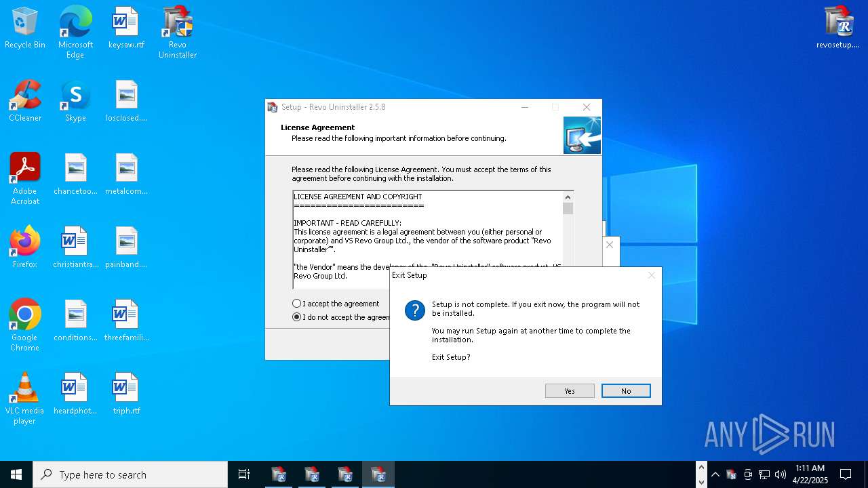This screenshot has width=868, height=488.
Task: Open the Recycle Bin desktop icon
Action: pyautogui.click(x=25, y=28)
